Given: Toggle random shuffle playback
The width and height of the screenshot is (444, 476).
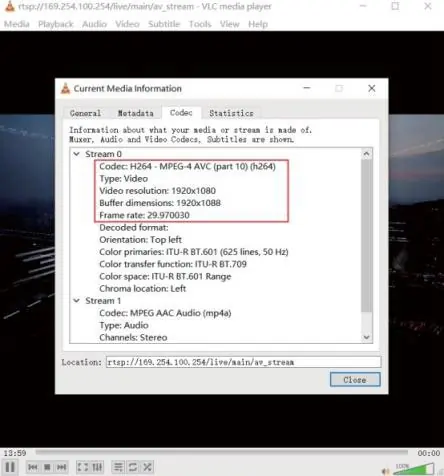Looking at the screenshot, I should pos(147,467).
